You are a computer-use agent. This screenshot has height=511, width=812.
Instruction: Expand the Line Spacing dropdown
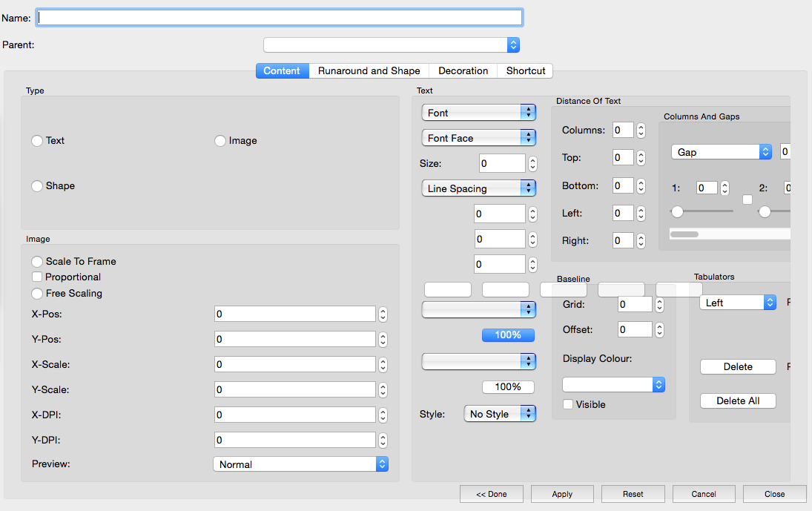click(478, 188)
